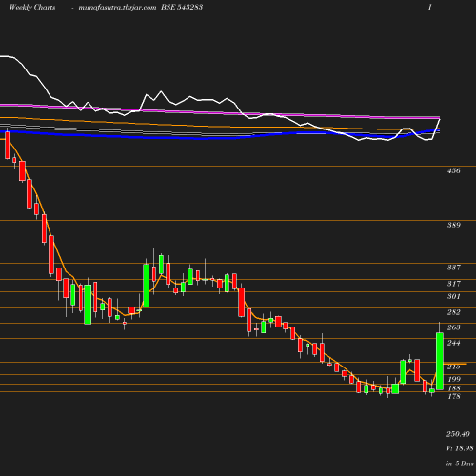Viewport: 476px width, 476px height.
Task: Click the 456 price level label
Action: pos(453,170)
